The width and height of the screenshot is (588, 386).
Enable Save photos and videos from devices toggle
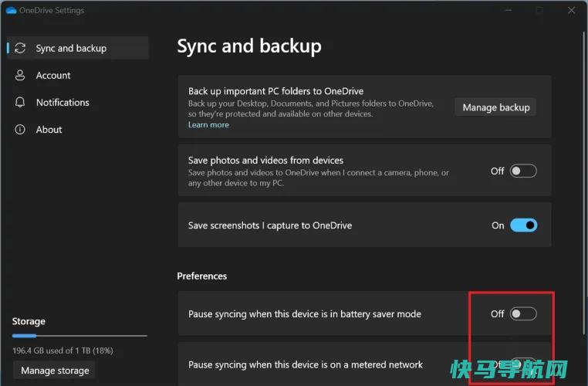[523, 171]
